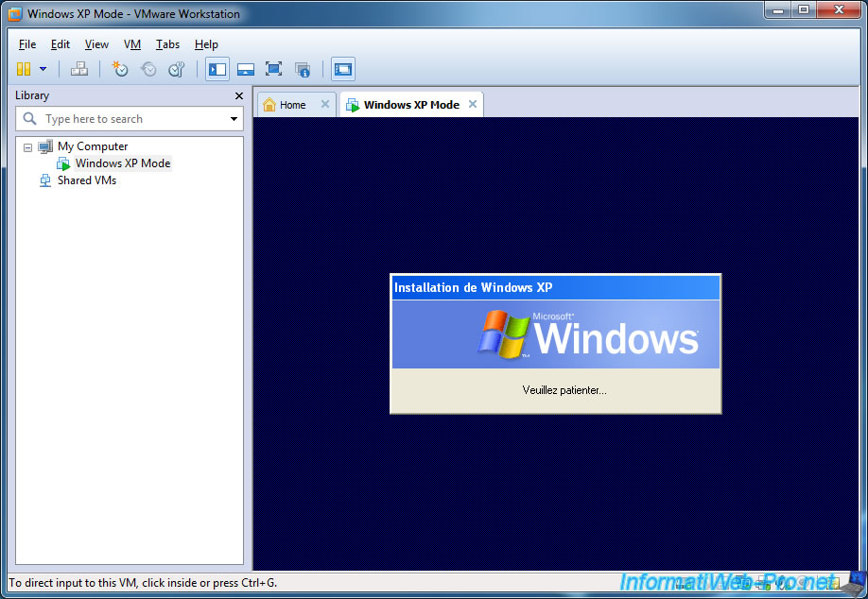Open the View menu
The height and width of the screenshot is (599, 868).
pyautogui.click(x=96, y=44)
